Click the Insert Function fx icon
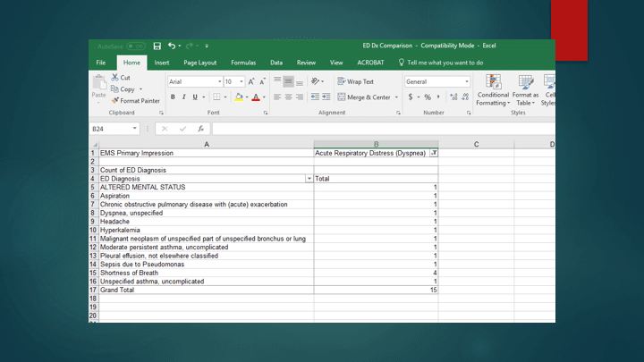Viewport: 644px width, 362px height. click(x=201, y=129)
